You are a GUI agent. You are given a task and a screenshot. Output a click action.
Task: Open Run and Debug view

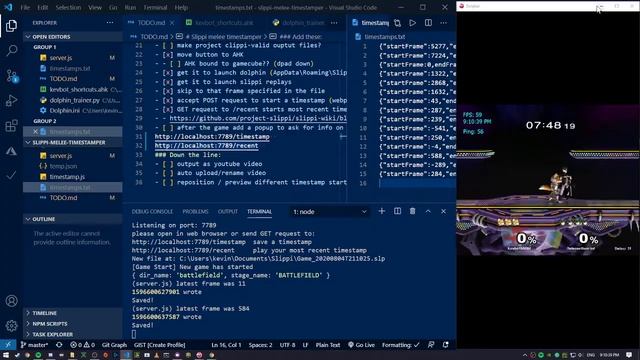11,100
